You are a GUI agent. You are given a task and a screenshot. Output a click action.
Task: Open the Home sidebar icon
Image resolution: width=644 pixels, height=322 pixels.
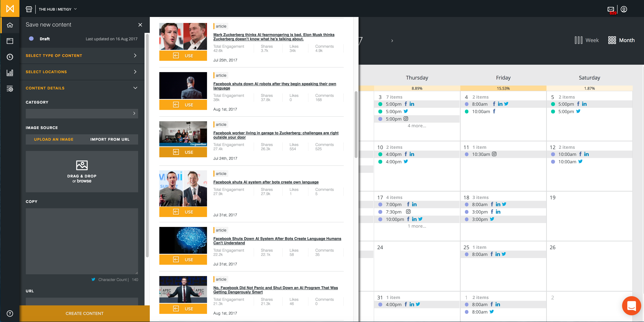(x=10, y=25)
